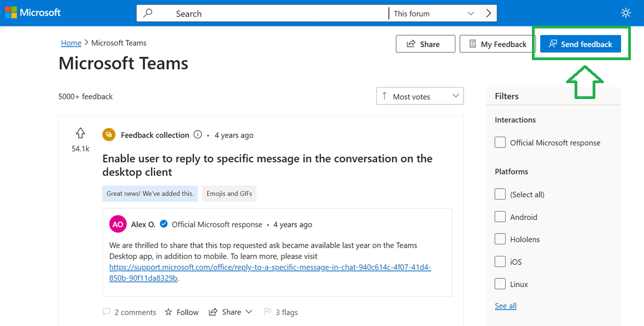Click the orange Feedback collection icon
Image resolution: width=644 pixels, height=326 pixels.
tap(109, 135)
